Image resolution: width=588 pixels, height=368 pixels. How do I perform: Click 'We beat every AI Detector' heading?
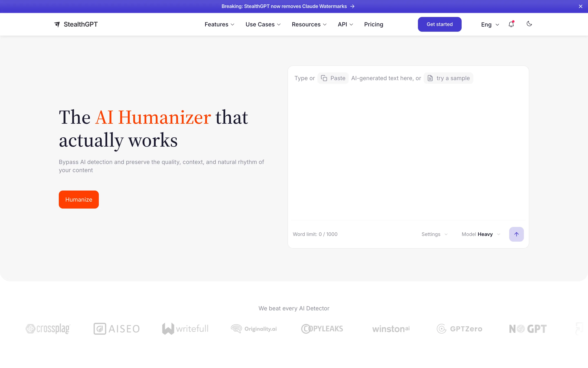coord(294,308)
